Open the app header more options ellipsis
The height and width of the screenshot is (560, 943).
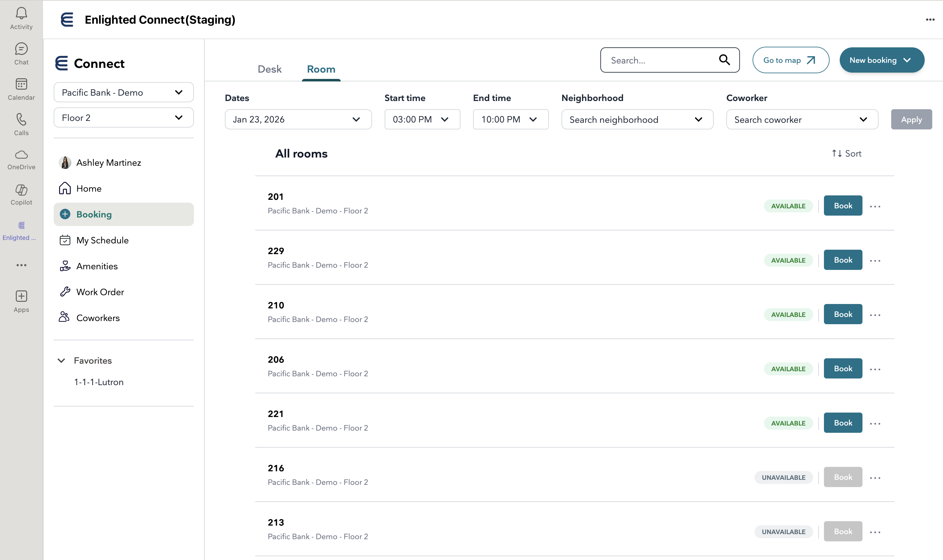click(930, 20)
